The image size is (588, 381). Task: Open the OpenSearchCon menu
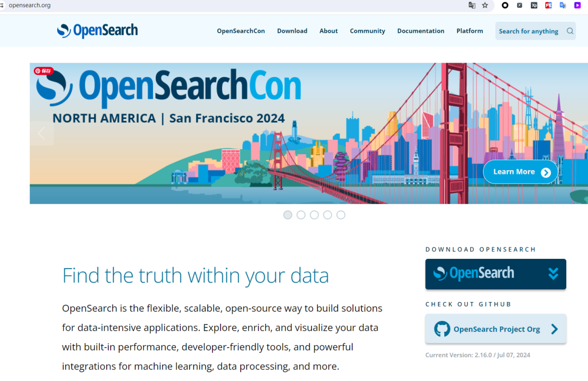point(241,31)
